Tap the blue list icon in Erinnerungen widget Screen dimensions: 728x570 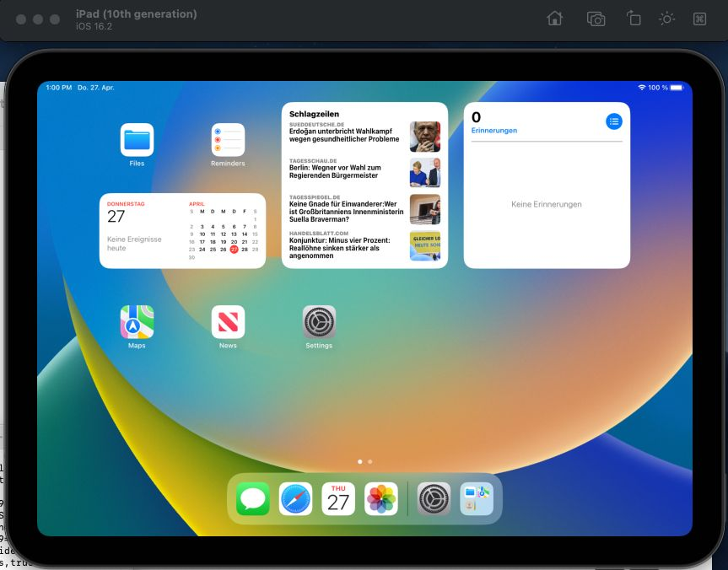614,121
